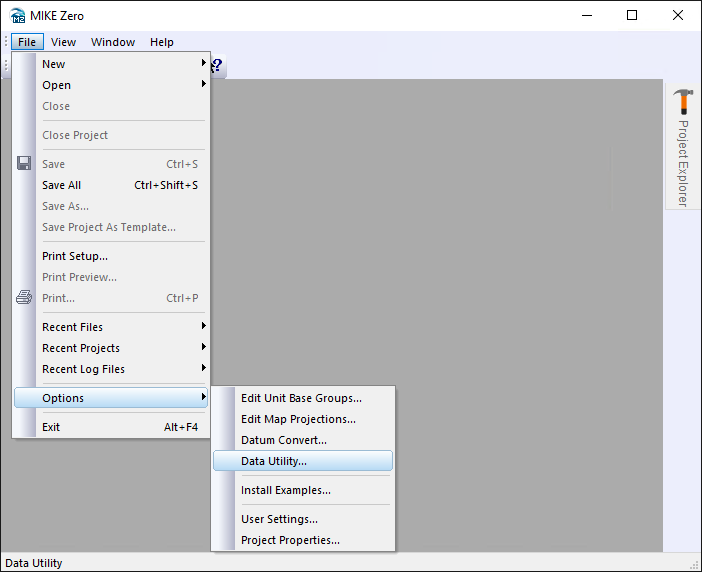Click the MIKE Zero title bar app icon
Screen dimensions: 702x572
tap(17, 15)
